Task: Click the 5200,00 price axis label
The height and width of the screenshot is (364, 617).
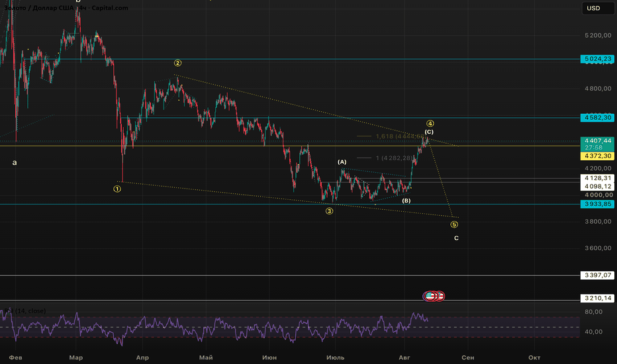Action: [x=598, y=36]
